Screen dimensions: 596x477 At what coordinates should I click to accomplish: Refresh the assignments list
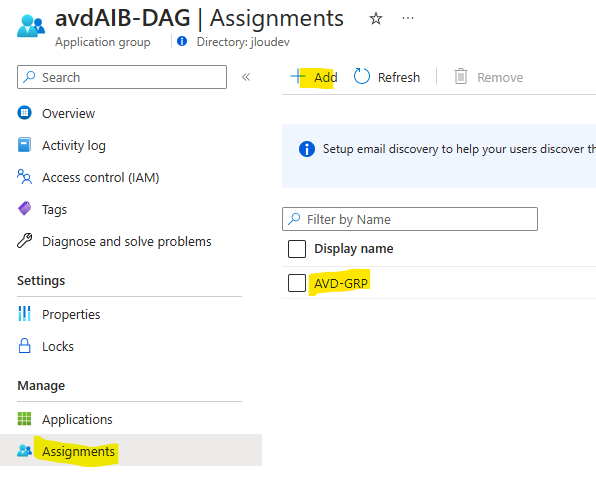pyautogui.click(x=387, y=78)
